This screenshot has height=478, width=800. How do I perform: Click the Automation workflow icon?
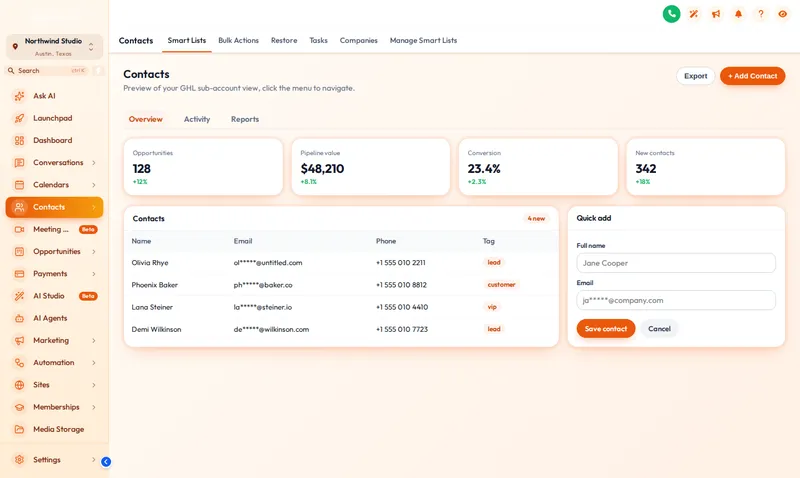19,363
